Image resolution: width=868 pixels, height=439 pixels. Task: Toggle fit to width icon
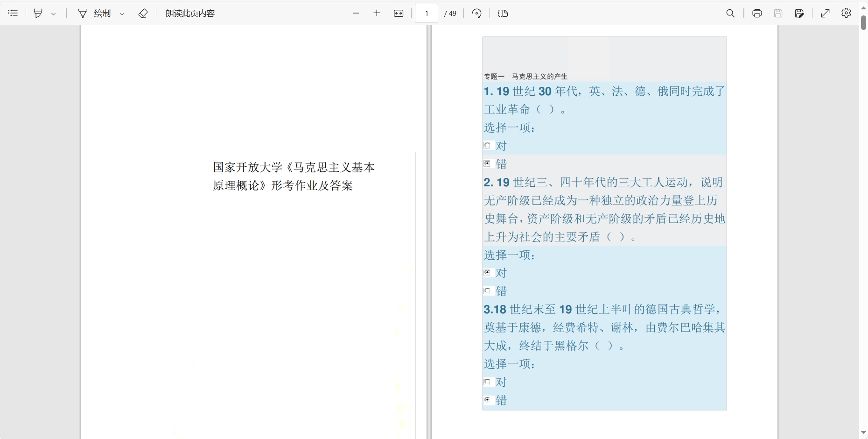point(399,13)
